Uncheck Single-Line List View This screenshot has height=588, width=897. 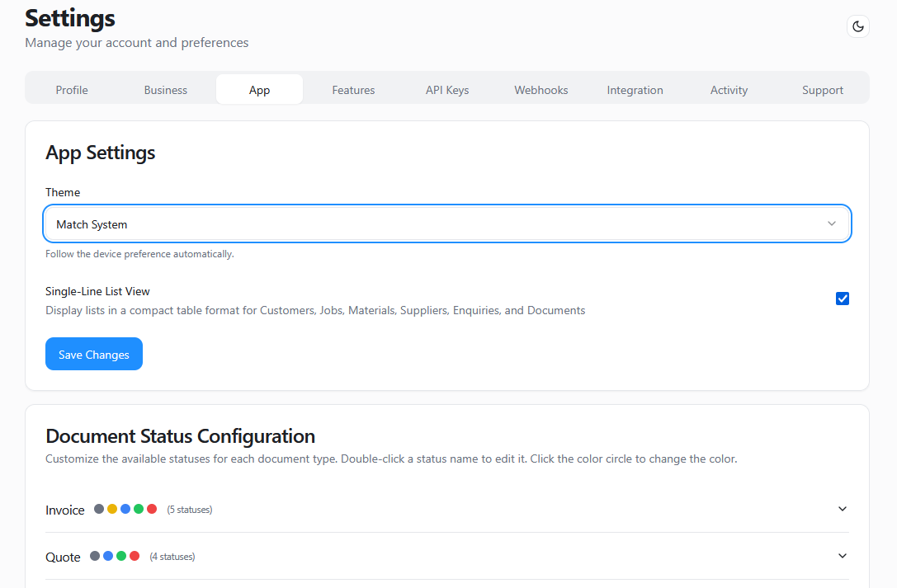coord(843,299)
